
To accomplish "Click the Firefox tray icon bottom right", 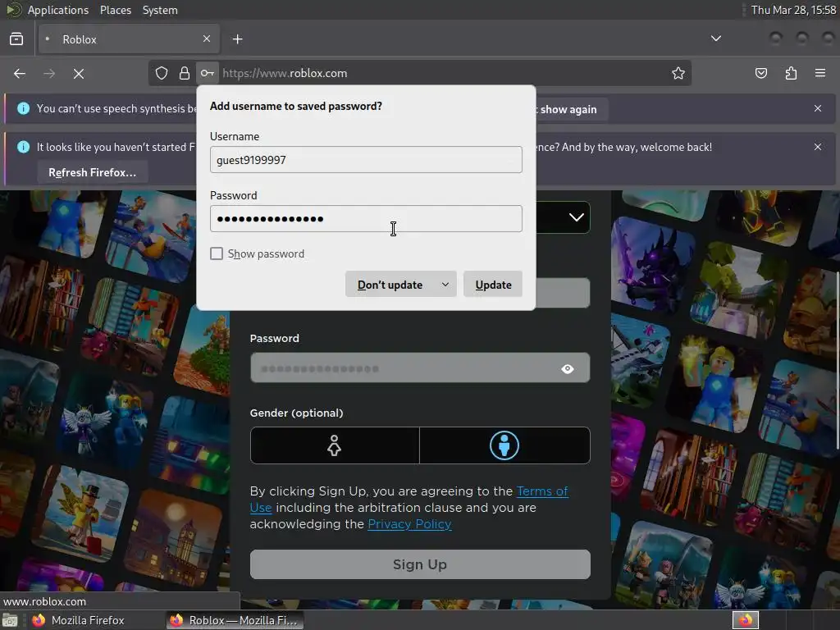I will pyautogui.click(x=745, y=620).
